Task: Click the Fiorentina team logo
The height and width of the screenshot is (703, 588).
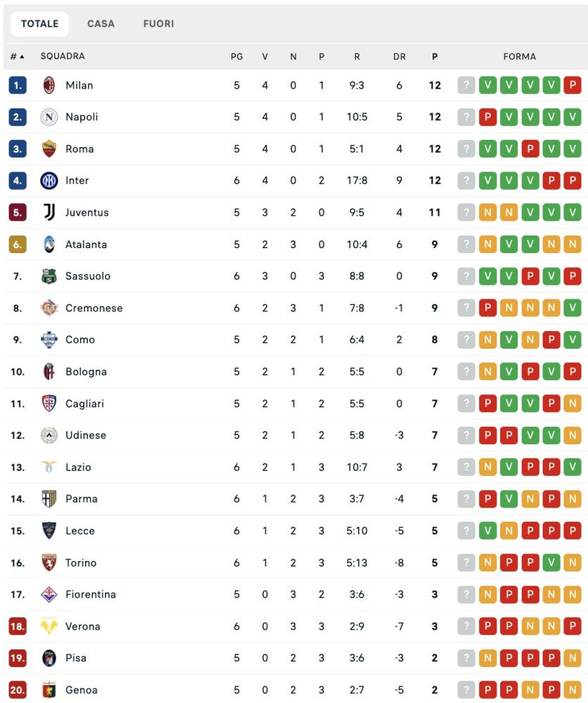Action: pyautogui.click(x=49, y=595)
